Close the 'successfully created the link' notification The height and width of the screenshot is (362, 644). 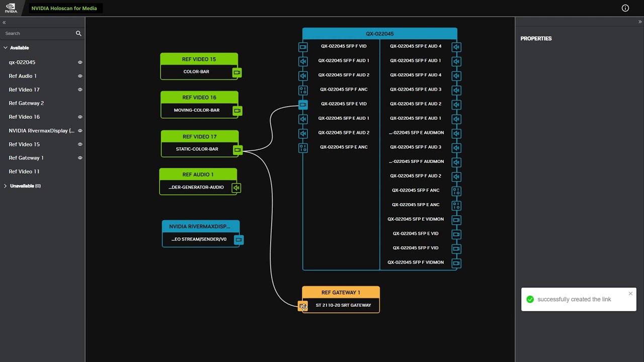[630, 294]
